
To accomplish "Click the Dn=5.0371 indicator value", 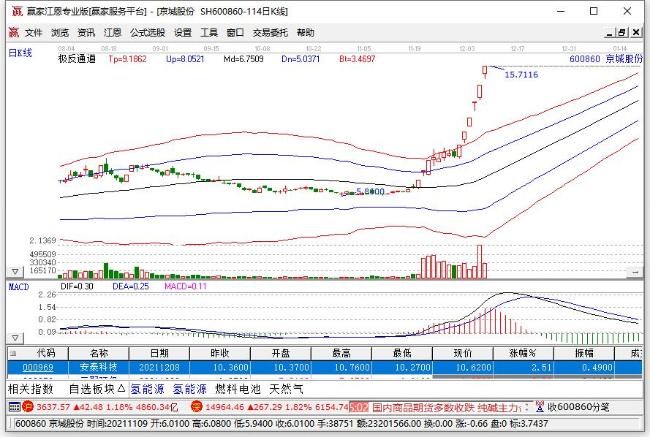I will [x=301, y=59].
